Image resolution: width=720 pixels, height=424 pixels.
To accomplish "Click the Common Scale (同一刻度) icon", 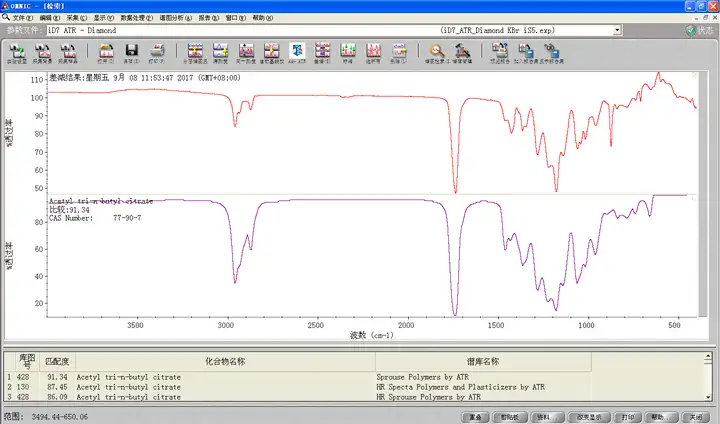I will (246, 53).
